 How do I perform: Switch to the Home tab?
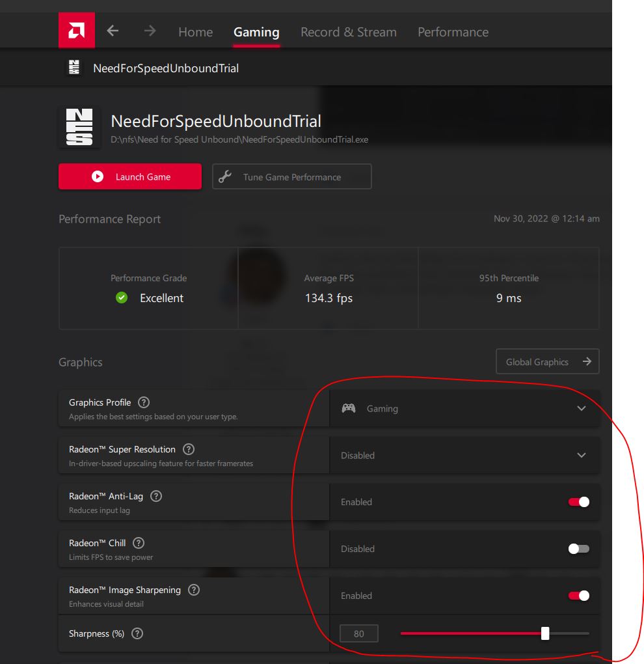point(195,32)
